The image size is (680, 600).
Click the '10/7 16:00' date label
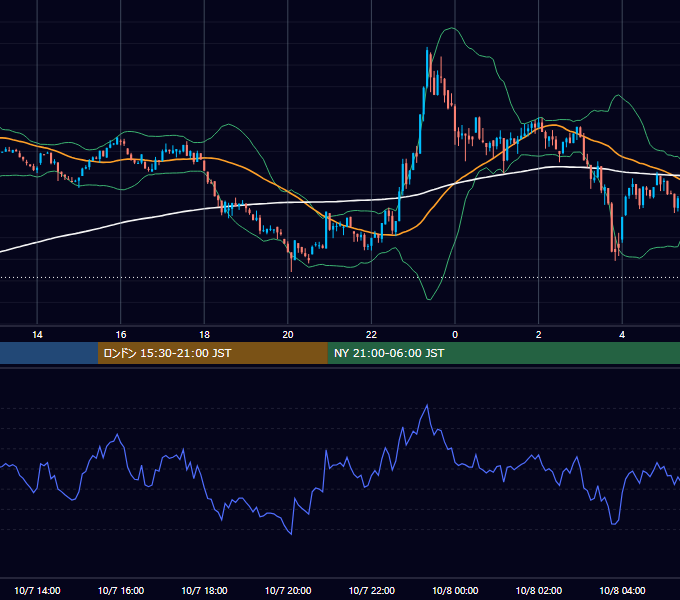pos(121,590)
